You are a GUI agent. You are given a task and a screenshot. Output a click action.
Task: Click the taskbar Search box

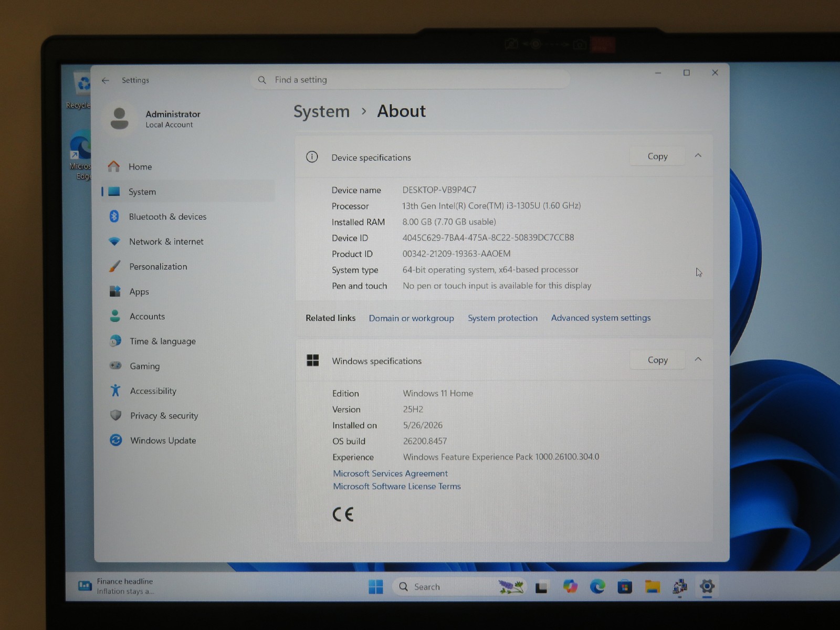[459, 586]
